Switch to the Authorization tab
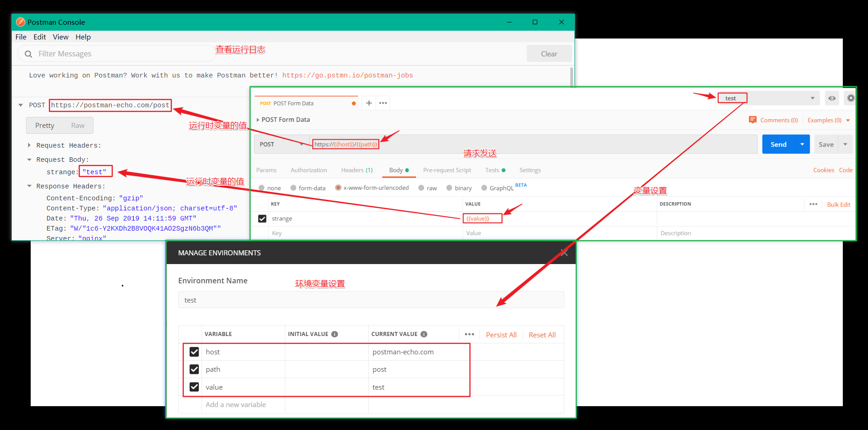868x430 pixels. [309, 170]
